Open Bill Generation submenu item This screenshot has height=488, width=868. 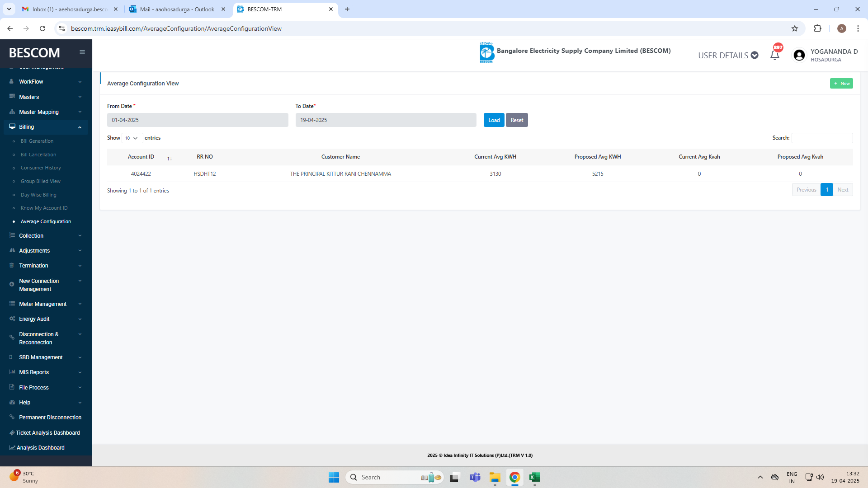pos(37,141)
